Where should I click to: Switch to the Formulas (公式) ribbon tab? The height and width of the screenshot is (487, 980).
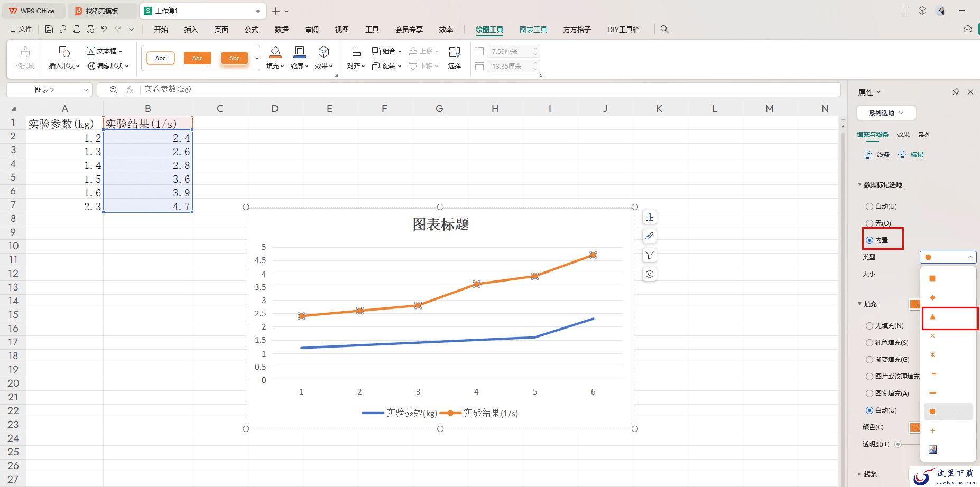tap(252, 30)
